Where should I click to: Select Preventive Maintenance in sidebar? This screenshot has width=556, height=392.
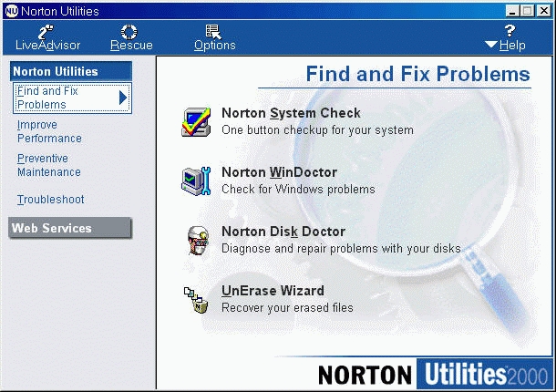pyautogui.click(x=49, y=165)
